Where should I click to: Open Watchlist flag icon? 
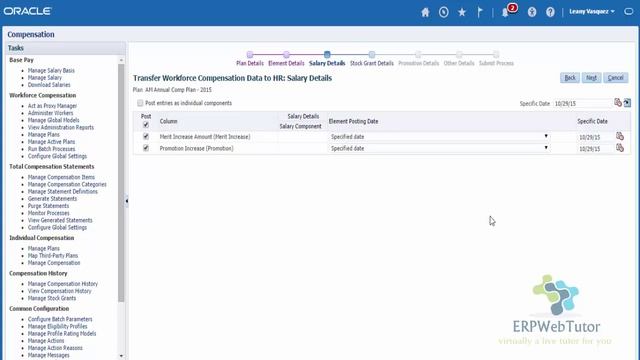pos(480,12)
